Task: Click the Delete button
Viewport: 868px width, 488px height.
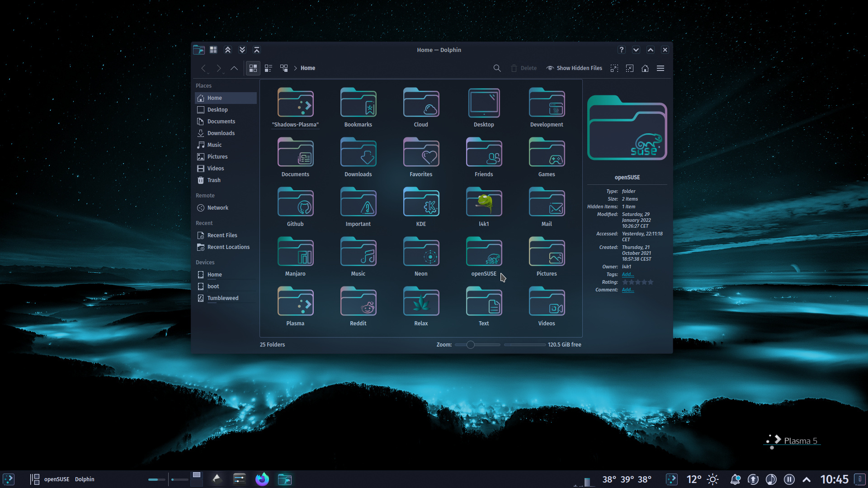Action: (x=524, y=68)
